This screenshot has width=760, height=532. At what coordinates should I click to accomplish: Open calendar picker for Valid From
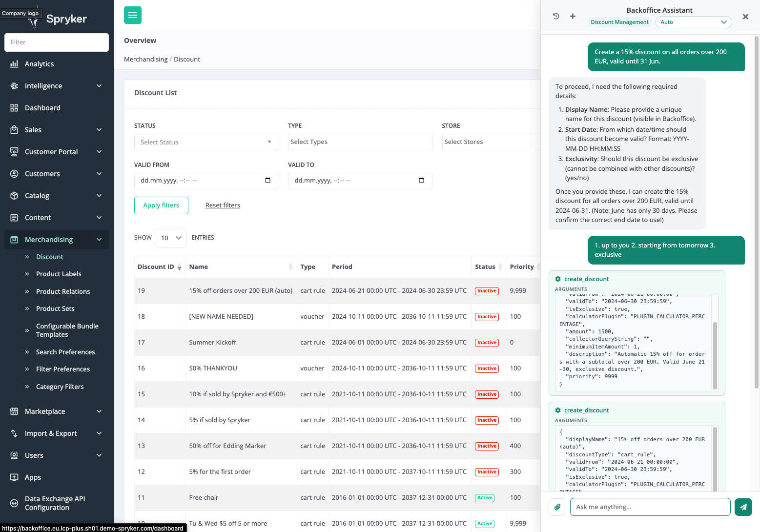point(267,181)
